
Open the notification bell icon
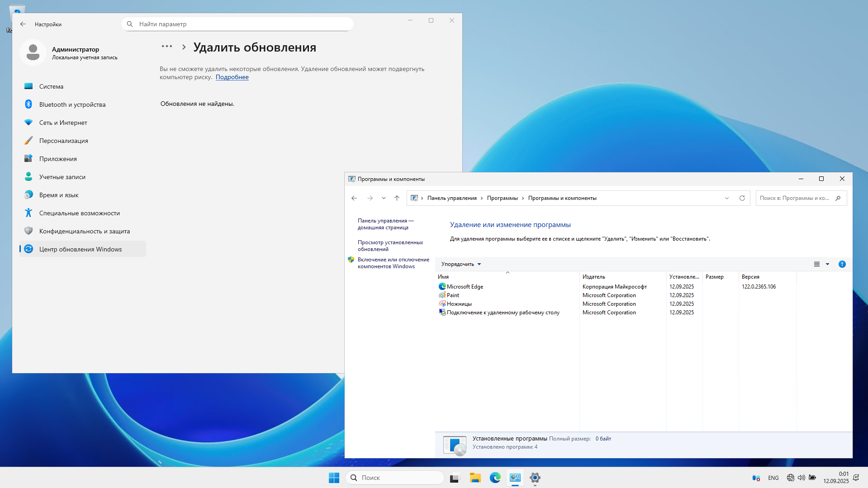pos(856,478)
